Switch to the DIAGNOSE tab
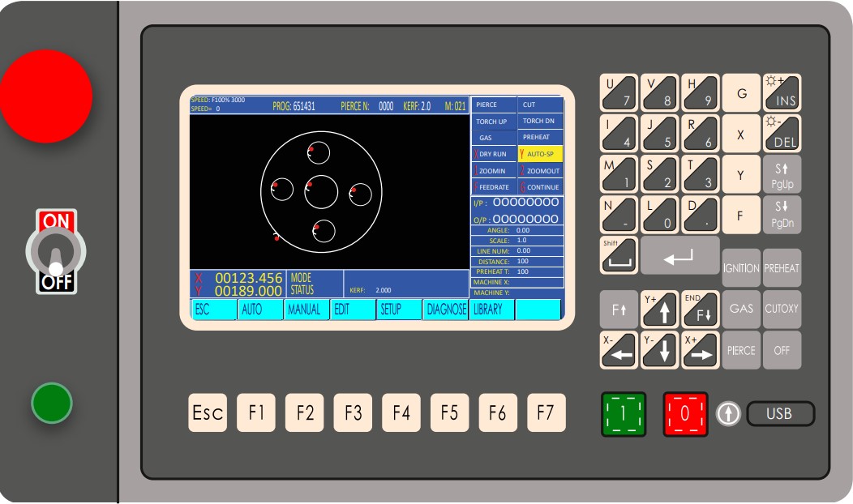The width and height of the screenshot is (853, 504). (x=445, y=310)
